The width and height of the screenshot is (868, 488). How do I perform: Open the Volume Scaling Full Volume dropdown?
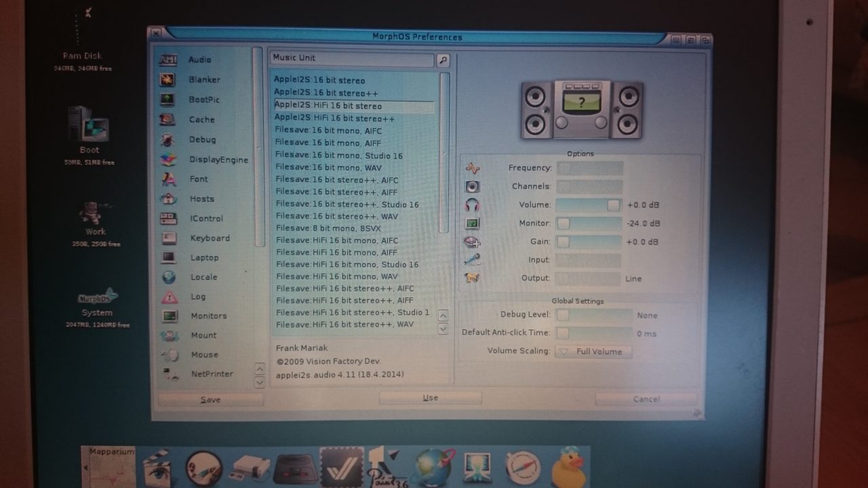click(x=593, y=352)
